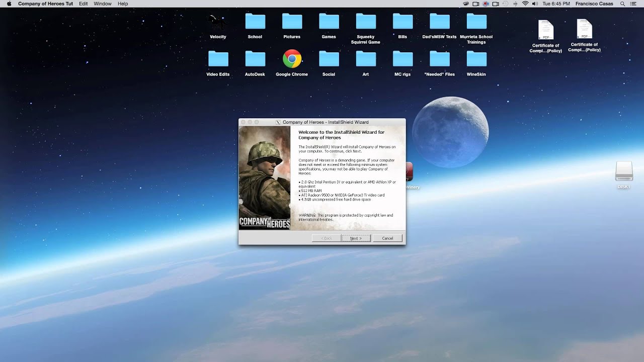Select the Dad'sMSW Texts folder
This screenshot has height=362, width=644.
pos(439,22)
